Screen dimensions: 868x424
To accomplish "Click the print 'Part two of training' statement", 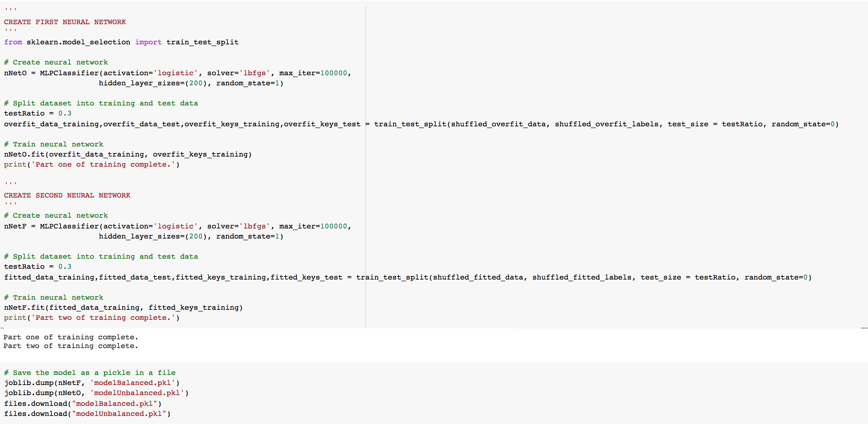I will pos(91,317).
